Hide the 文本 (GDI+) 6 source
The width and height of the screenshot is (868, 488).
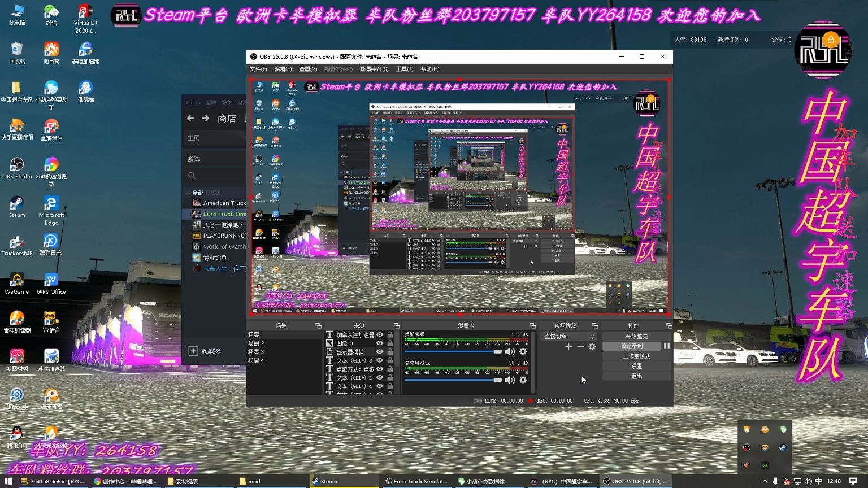380,360
